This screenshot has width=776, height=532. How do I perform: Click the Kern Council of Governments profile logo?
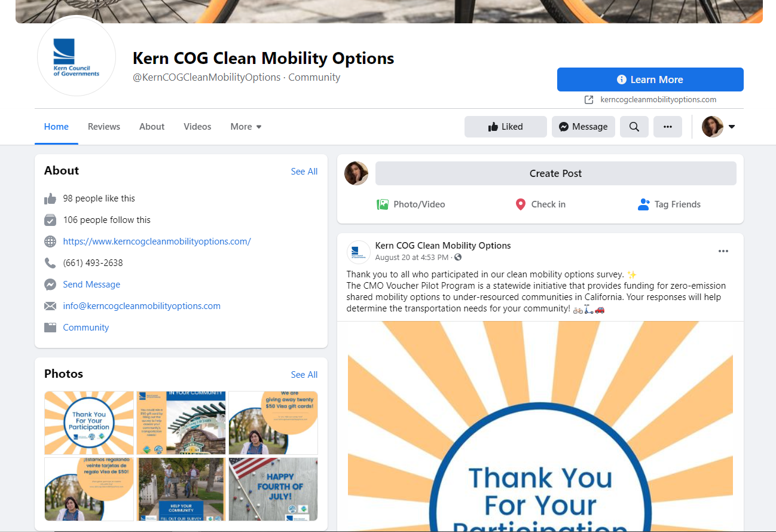pos(76,57)
